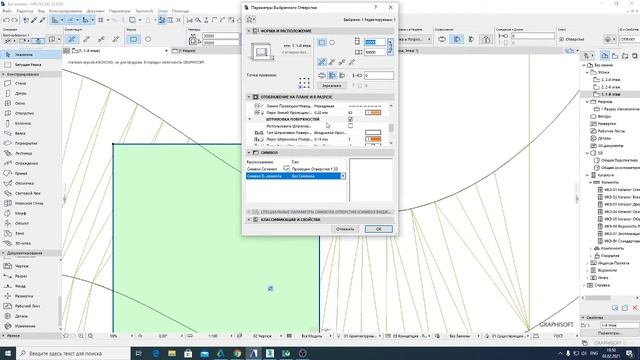Collapse Документирование toolbox group

pos(4,253)
